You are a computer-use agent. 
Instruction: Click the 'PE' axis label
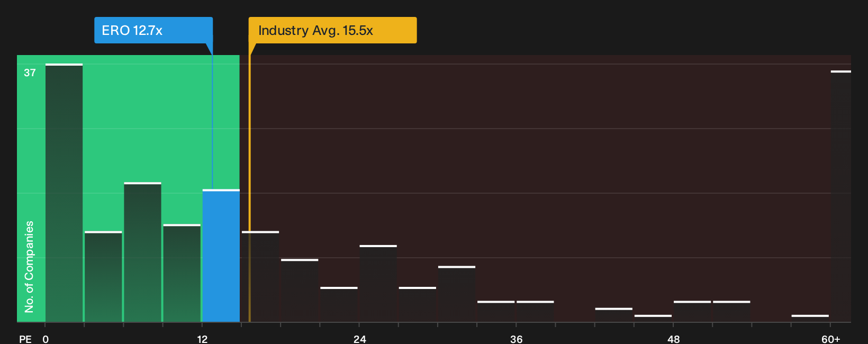pos(25,339)
